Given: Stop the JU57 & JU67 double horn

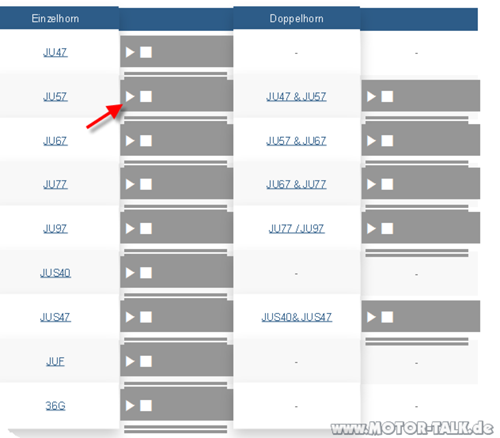Looking at the screenshot, I should point(387,141).
